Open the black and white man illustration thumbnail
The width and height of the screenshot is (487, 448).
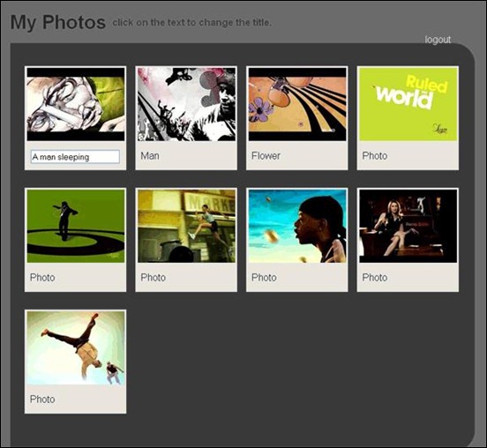[x=186, y=104]
